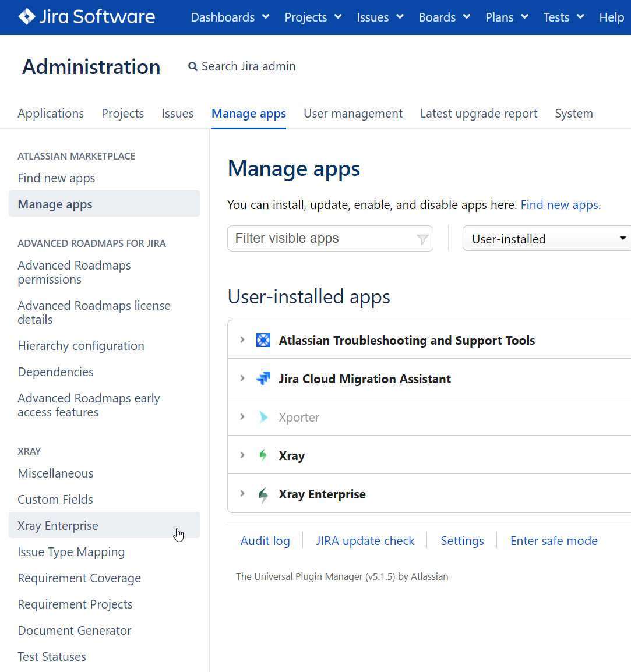Open Hierarchy configuration
Screen dimensions: 631x672
click(81, 346)
